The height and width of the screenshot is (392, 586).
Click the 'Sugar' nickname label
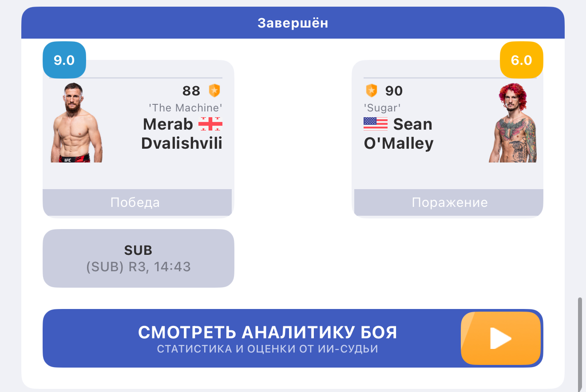click(x=382, y=107)
